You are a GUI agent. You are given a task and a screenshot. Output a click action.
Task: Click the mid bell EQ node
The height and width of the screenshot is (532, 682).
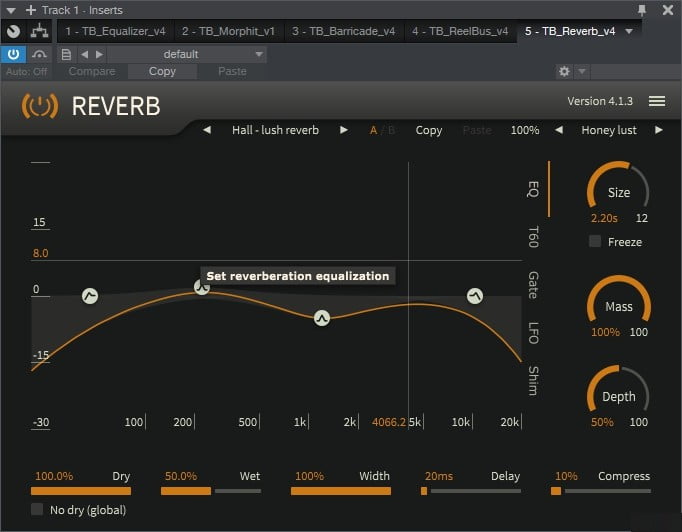(x=321, y=318)
